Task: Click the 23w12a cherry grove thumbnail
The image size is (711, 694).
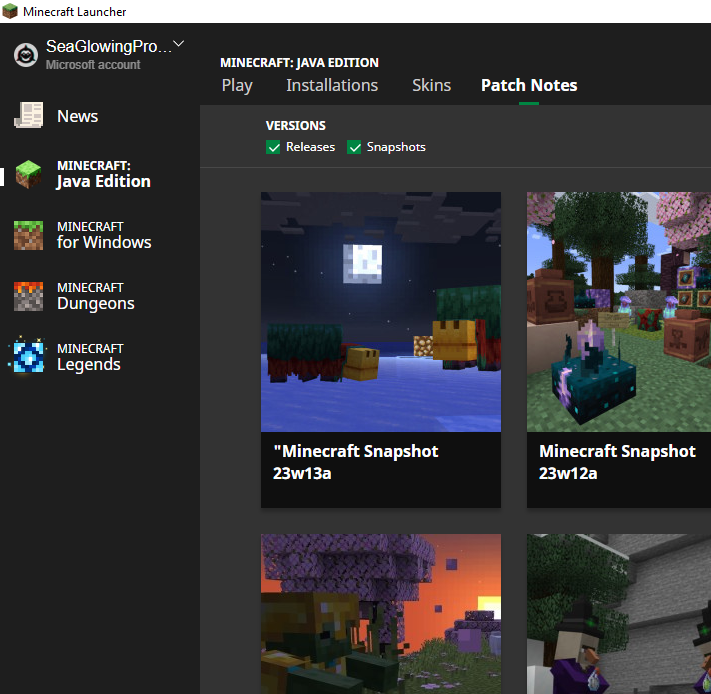Action: tap(618, 311)
